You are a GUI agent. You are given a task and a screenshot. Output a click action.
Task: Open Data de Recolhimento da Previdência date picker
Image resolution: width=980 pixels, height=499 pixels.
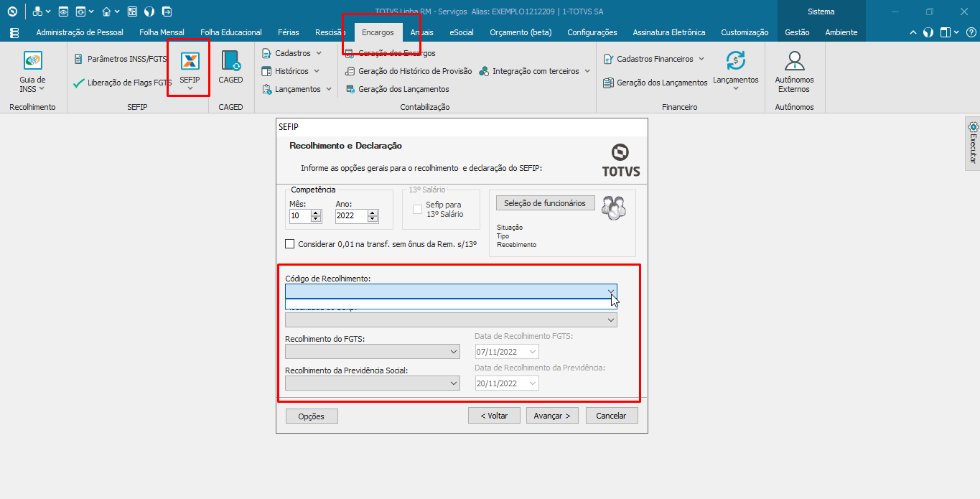click(507, 383)
